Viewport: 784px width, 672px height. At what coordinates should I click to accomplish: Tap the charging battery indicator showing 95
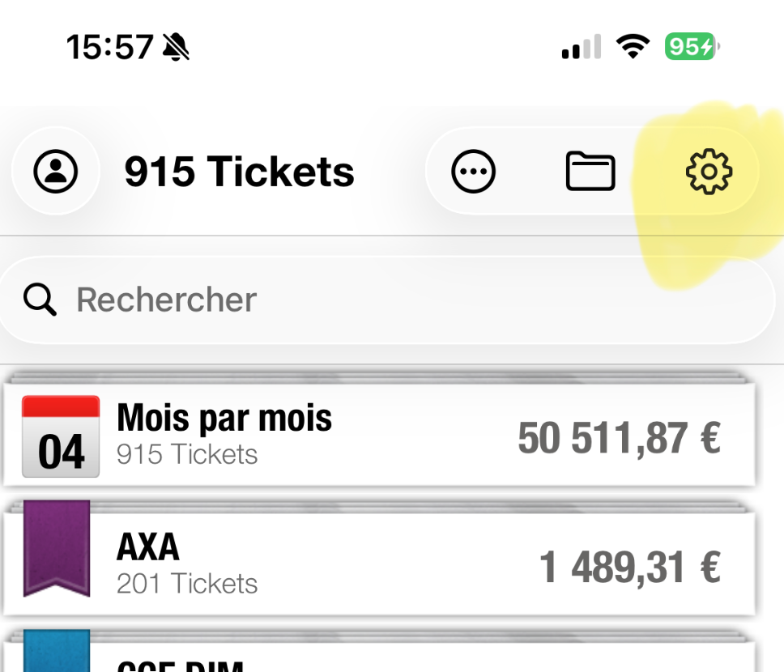coord(690,47)
